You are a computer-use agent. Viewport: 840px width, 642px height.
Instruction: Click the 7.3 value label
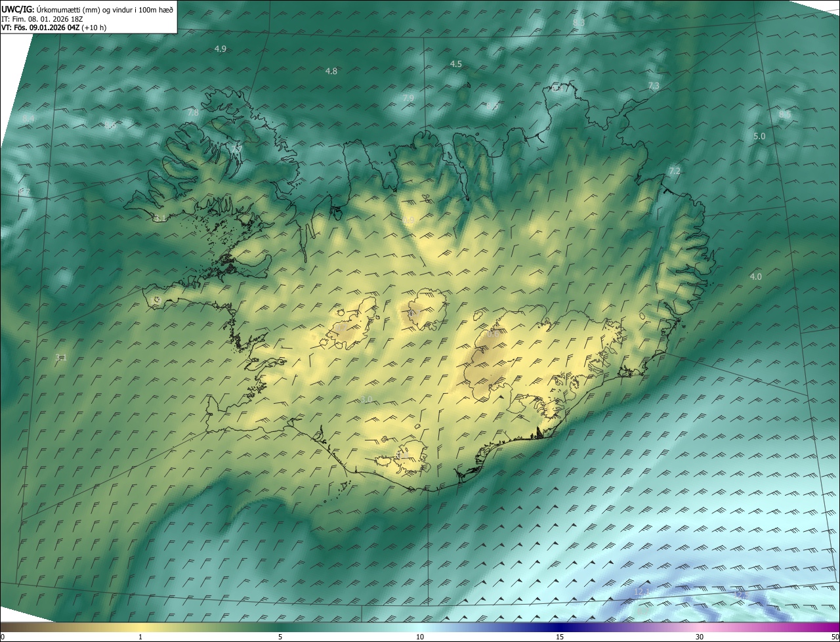click(654, 86)
